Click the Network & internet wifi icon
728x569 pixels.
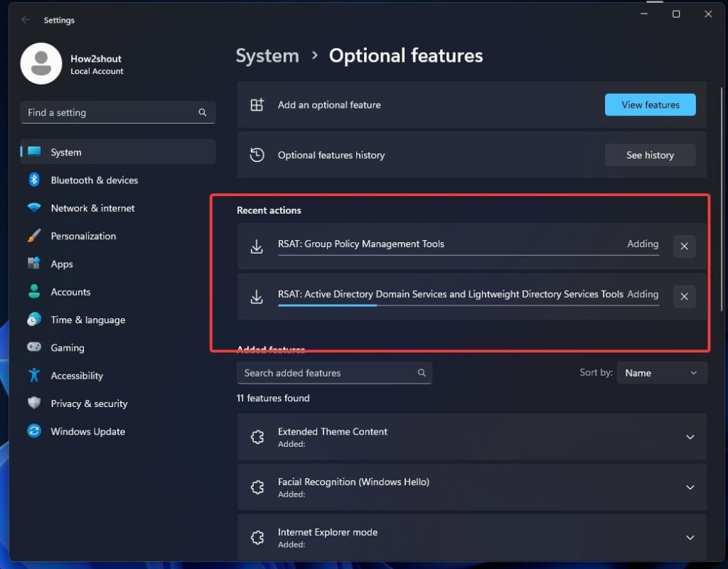pos(34,208)
